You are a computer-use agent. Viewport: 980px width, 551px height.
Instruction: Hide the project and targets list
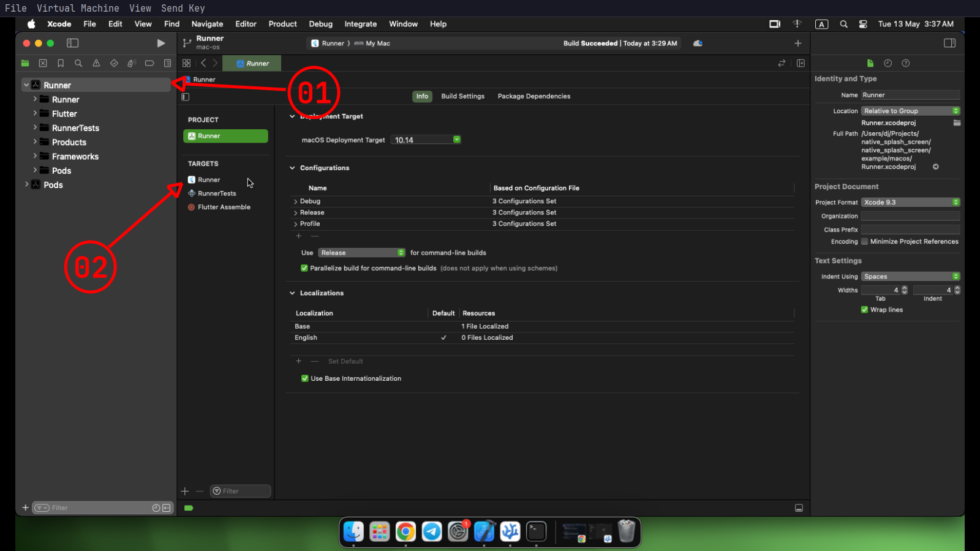186,97
